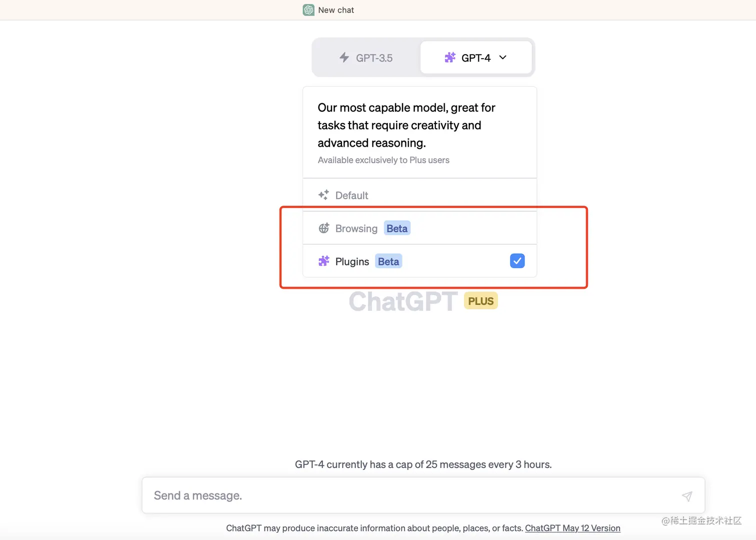Uncheck the Plugins Beta checkbox
This screenshot has height=540, width=756.
click(x=517, y=261)
